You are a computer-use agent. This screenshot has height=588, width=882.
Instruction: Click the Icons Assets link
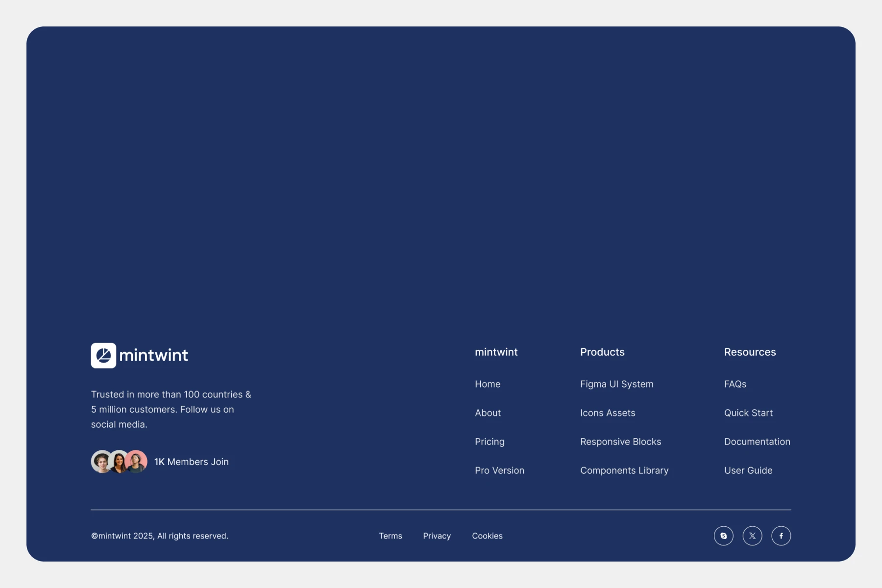tap(608, 413)
